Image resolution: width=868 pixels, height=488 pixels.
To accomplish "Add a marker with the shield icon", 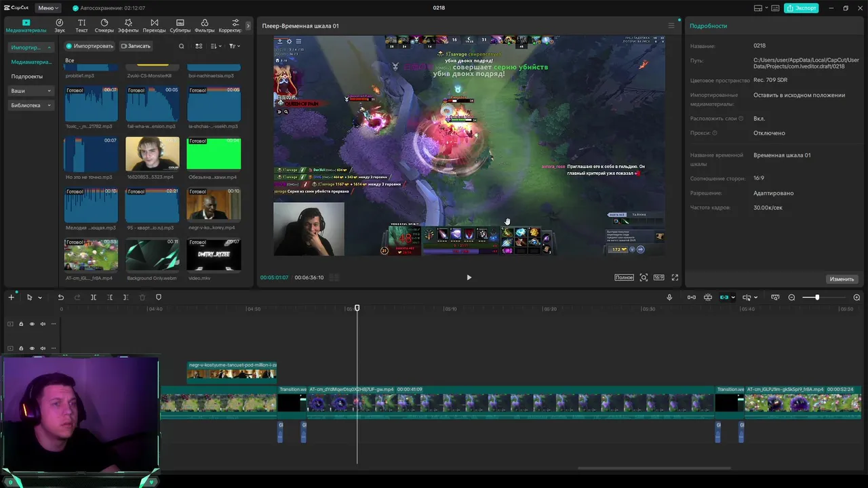I will pyautogui.click(x=159, y=298).
